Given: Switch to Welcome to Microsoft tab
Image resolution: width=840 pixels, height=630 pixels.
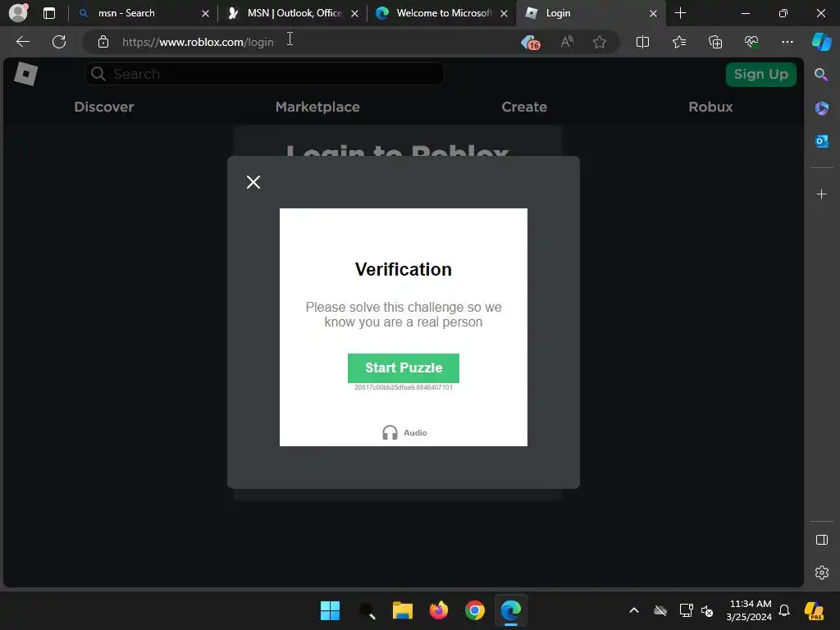Looking at the screenshot, I should coord(441,13).
